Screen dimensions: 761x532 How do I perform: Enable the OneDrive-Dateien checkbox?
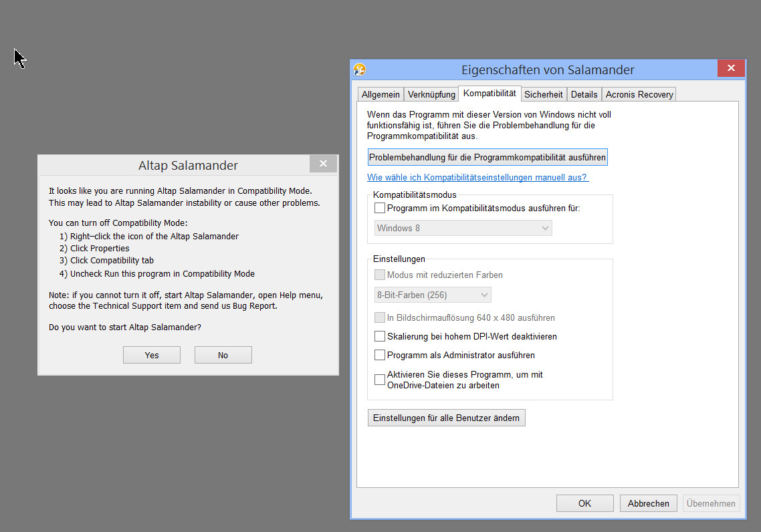380,380
